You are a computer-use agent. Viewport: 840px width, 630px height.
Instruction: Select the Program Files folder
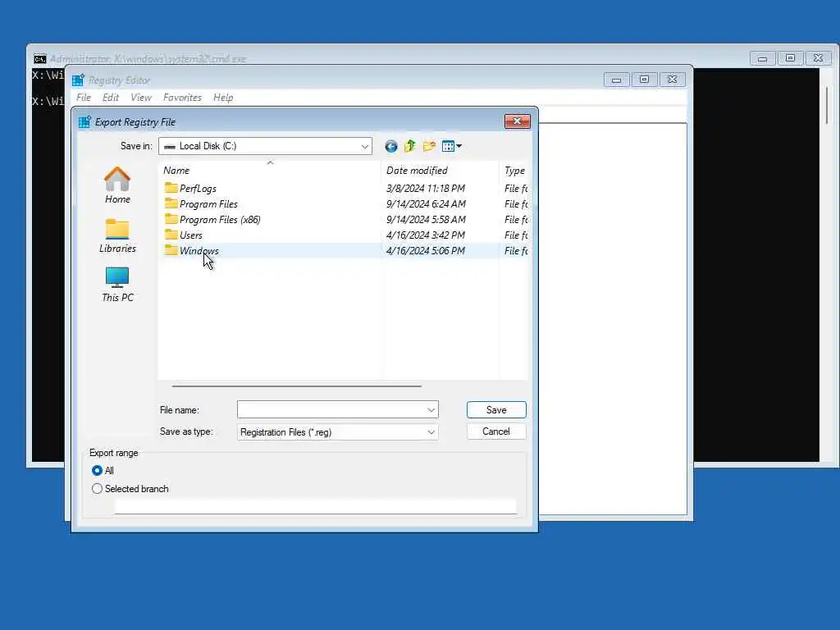[208, 204]
